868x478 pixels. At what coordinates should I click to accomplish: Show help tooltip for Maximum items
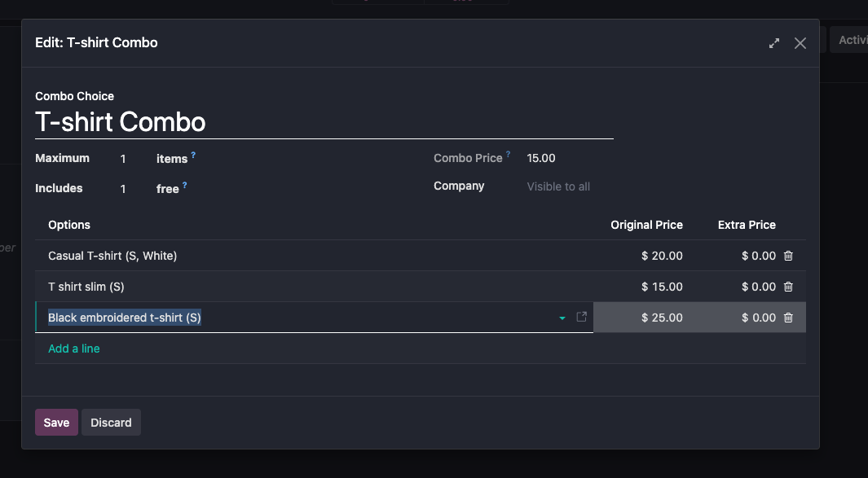[193, 154]
